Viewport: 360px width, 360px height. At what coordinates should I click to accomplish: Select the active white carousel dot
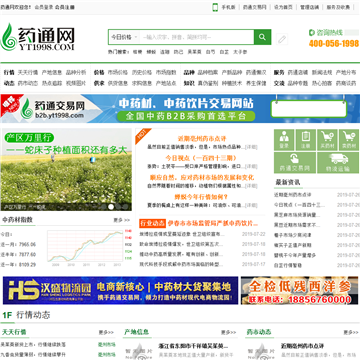[111, 207]
